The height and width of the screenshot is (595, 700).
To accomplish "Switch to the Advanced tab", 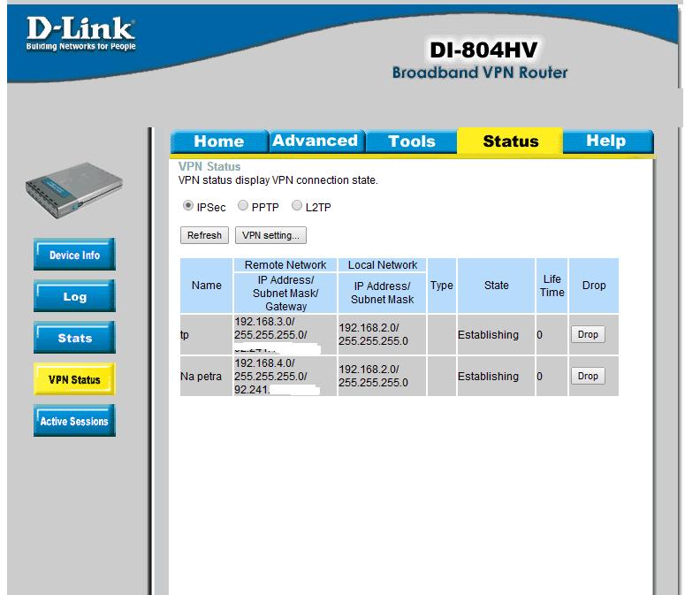I will tap(316, 141).
